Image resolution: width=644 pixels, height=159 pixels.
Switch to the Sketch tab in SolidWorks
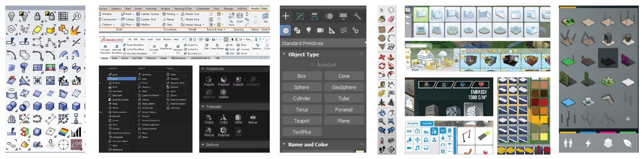(x=115, y=58)
